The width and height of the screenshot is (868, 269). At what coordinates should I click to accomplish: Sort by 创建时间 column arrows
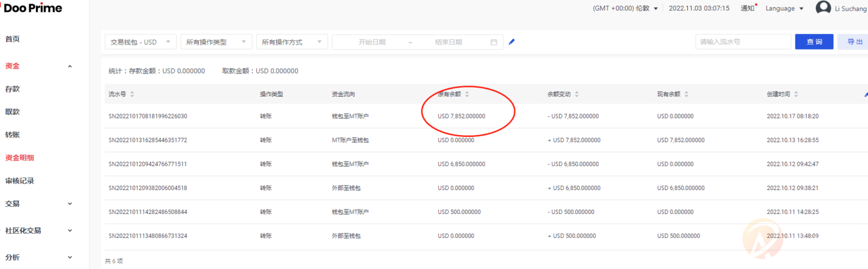796,94
